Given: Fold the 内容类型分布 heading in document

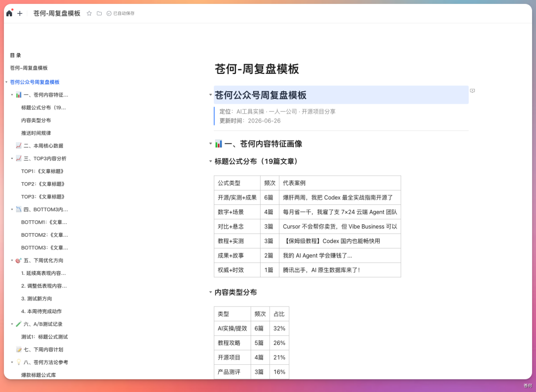Looking at the screenshot, I should 210,292.
